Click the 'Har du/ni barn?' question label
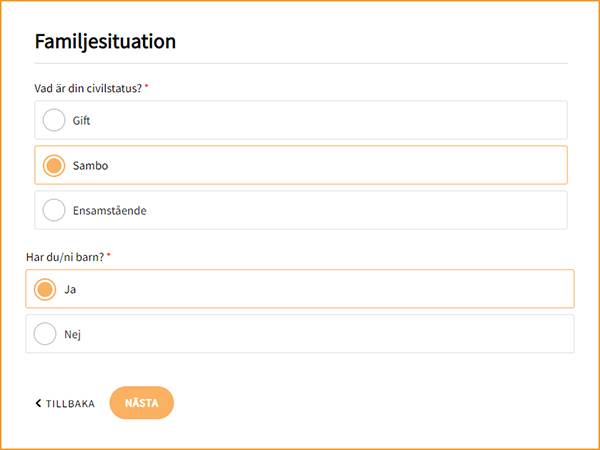The image size is (600, 450). point(65,257)
